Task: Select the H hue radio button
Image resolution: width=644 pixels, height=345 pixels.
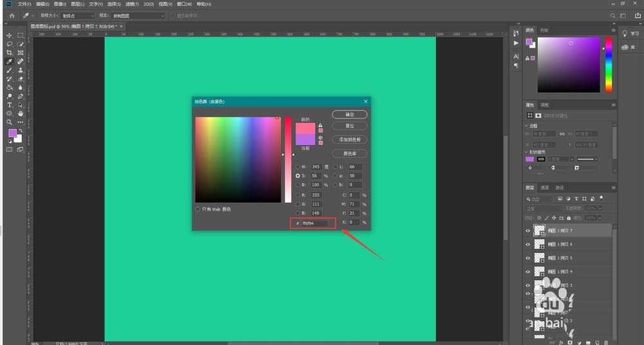Action: 298,167
